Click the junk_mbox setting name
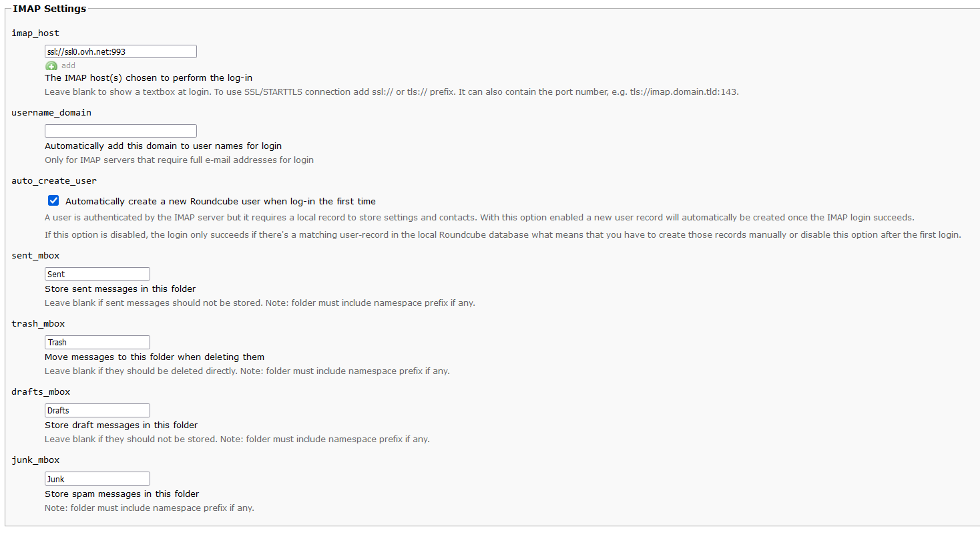This screenshot has width=980, height=535. (35, 460)
